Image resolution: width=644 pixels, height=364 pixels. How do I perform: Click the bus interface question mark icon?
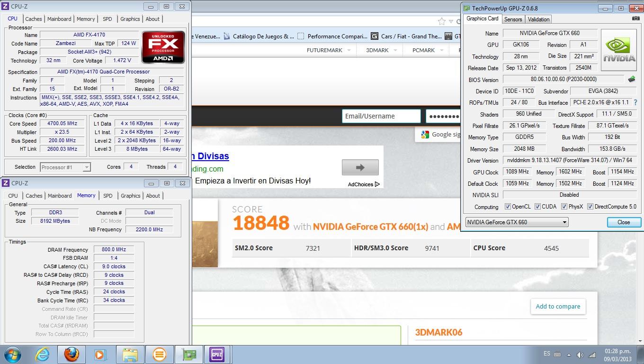635,102
